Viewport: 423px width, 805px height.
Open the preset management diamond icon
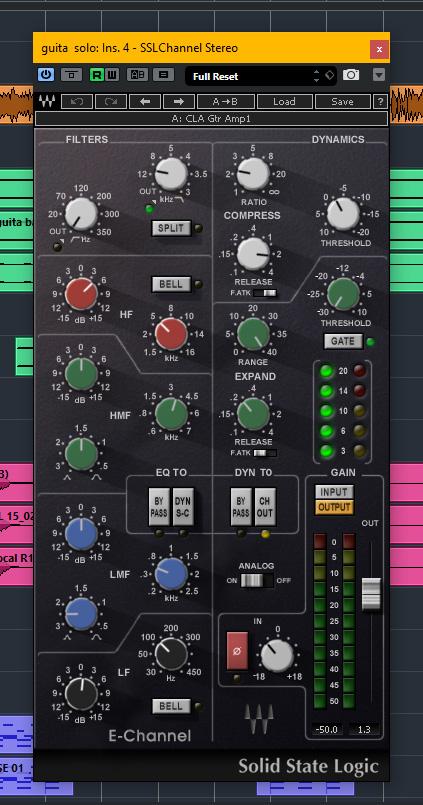329,75
